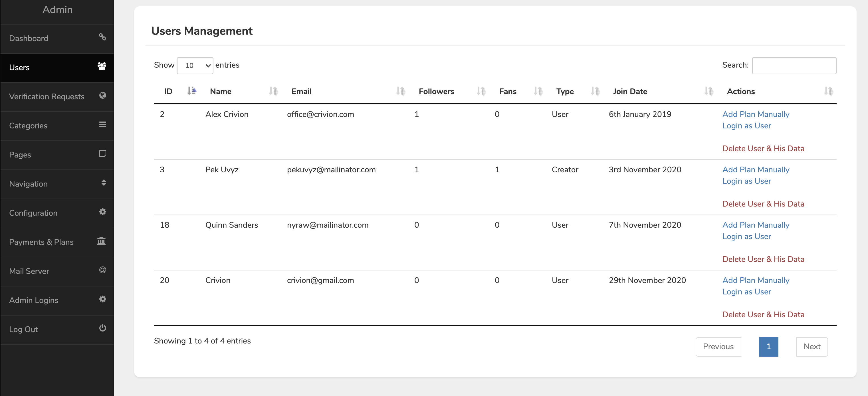Select Users in the sidebar menu
Screen dimensions: 868x396
57,67
